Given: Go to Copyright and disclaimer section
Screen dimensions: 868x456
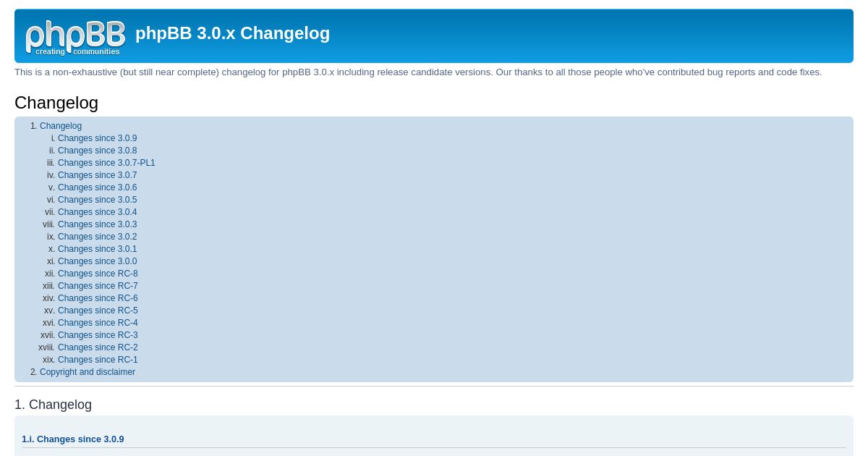Looking at the screenshot, I should 88,372.
